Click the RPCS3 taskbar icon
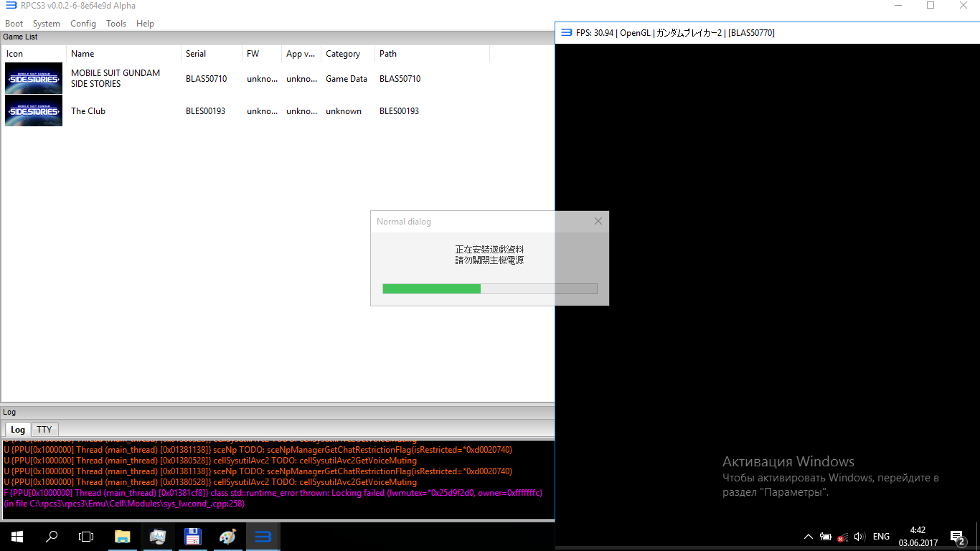The height and width of the screenshot is (551, 980). pyautogui.click(x=263, y=537)
